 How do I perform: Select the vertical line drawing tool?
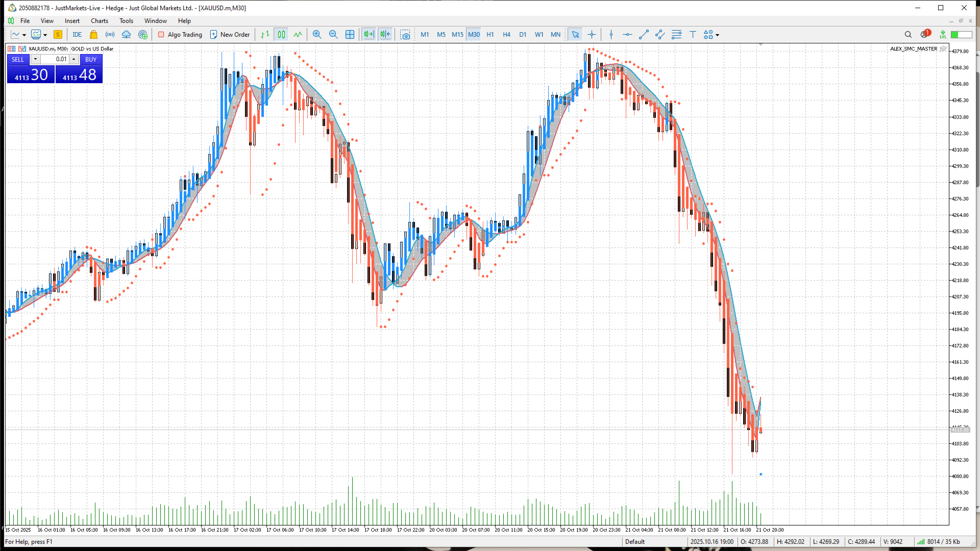click(611, 35)
